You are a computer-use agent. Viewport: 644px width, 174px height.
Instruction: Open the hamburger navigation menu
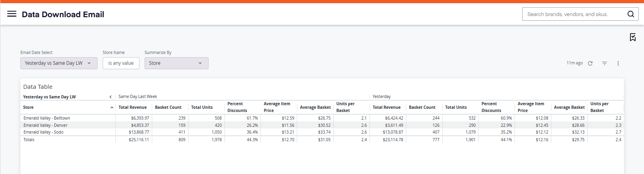pyautogui.click(x=12, y=14)
